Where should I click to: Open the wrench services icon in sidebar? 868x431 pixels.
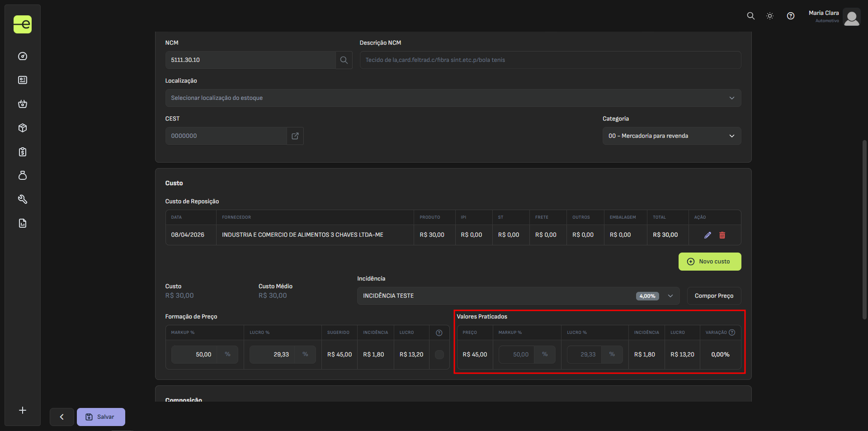point(23,199)
